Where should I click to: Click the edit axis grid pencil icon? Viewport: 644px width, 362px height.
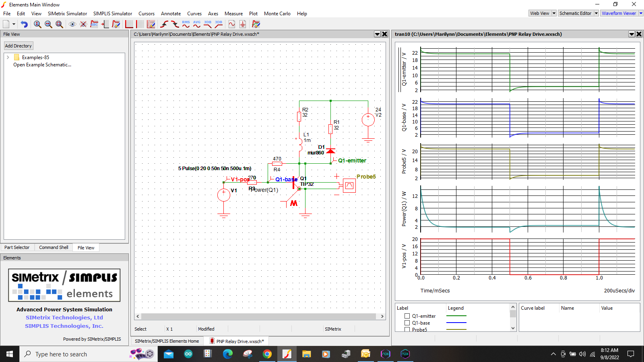pyautogui.click(x=151, y=24)
